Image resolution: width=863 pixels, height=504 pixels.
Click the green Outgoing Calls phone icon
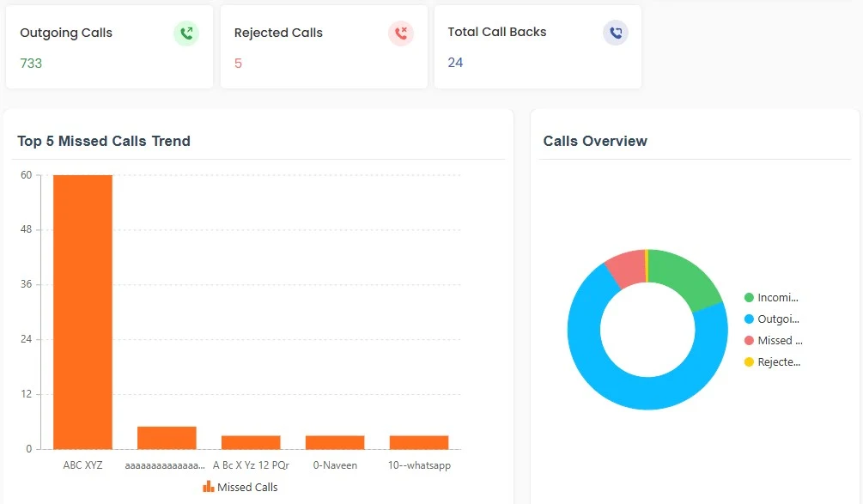[186, 33]
